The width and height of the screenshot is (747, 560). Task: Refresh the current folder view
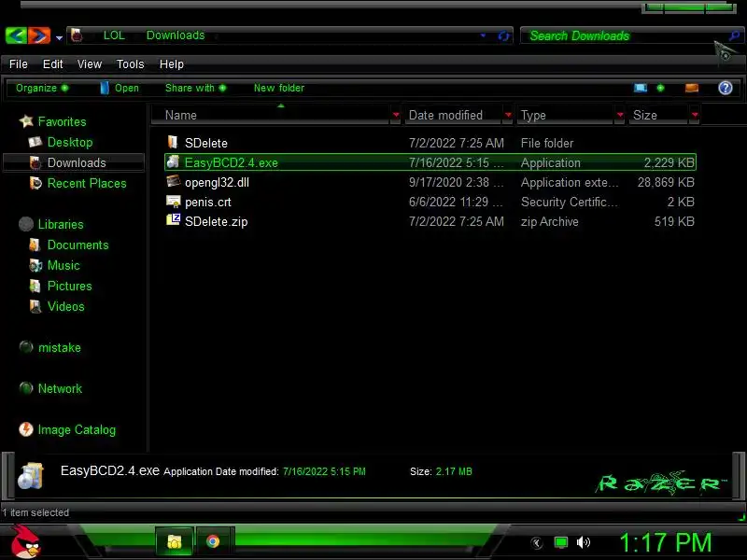tap(503, 35)
